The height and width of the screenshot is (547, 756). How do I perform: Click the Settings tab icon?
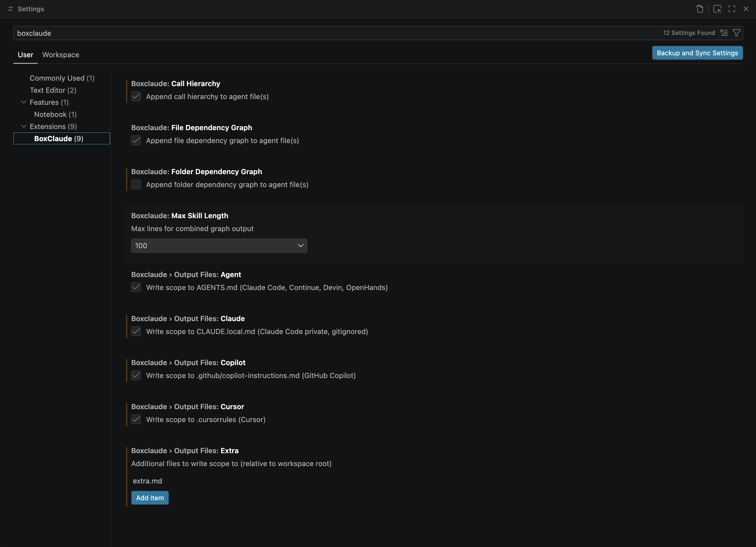pos(11,9)
